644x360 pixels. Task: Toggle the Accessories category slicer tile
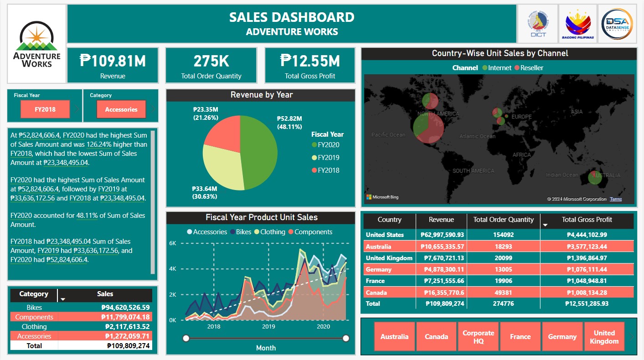(121, 109)
